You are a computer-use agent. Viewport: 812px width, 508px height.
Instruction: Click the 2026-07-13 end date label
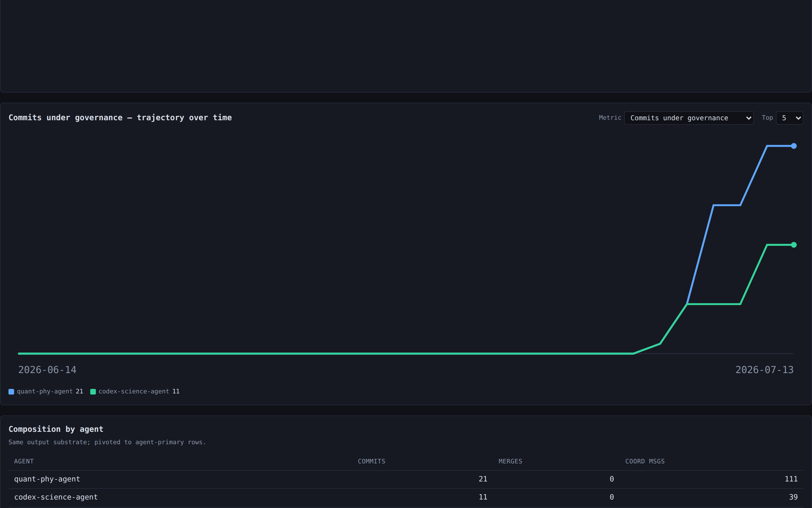(x=764, y=370)
